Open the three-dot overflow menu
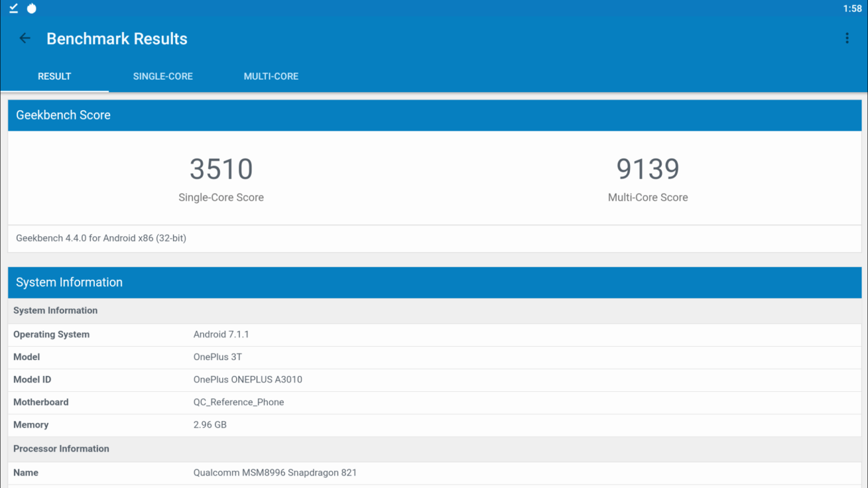The height and width of the screenshot is (488, 868). (x=847, y=38)
